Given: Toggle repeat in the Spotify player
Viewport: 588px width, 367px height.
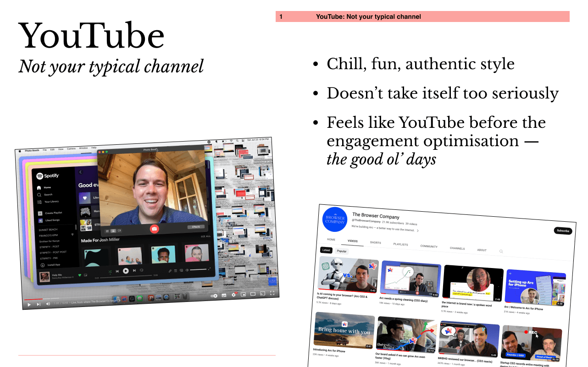Looking at the screenshot, I should coord(141,270).
